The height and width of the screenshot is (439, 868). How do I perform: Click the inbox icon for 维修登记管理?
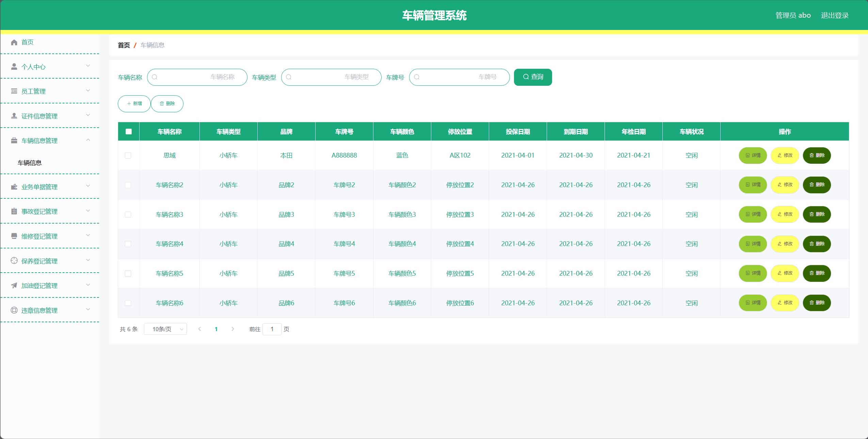point(14,236)
